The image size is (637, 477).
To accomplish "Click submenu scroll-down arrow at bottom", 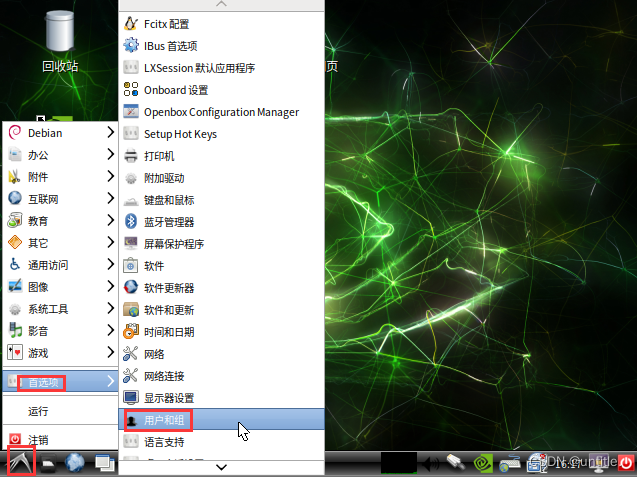I will click(x=221, y=467).
